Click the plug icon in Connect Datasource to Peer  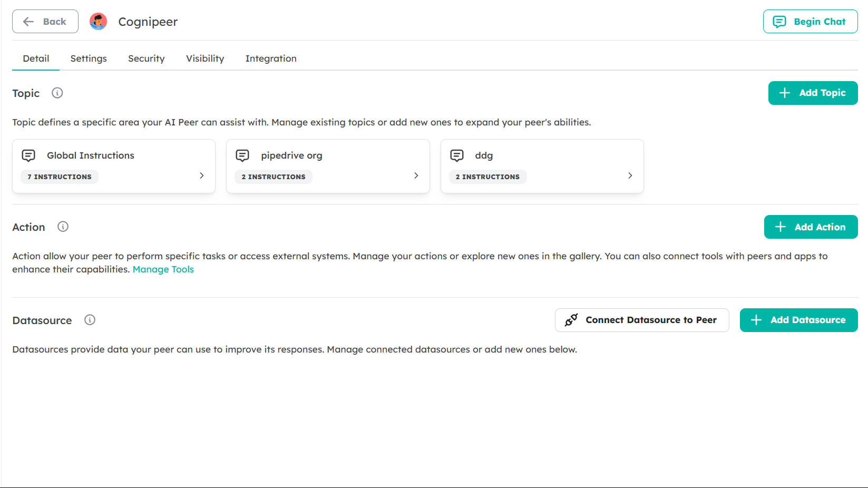pyautogui.click(x=571, y=320)
